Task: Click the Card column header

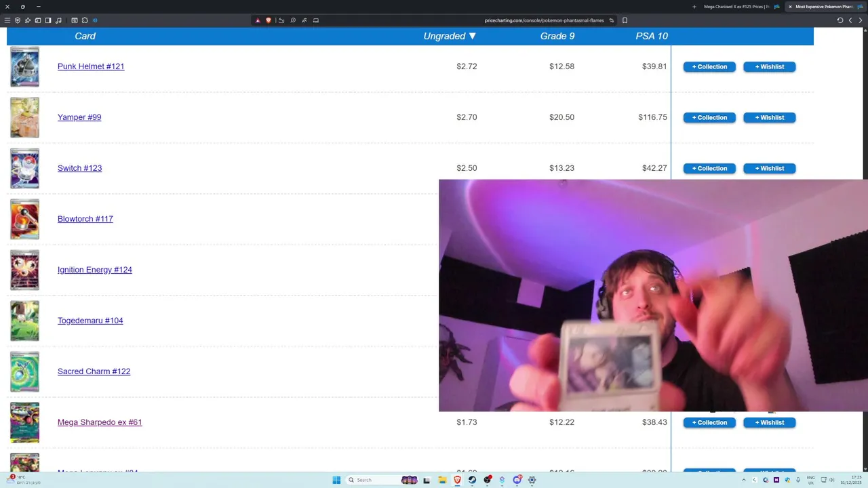Action: [x=85, y=36]
